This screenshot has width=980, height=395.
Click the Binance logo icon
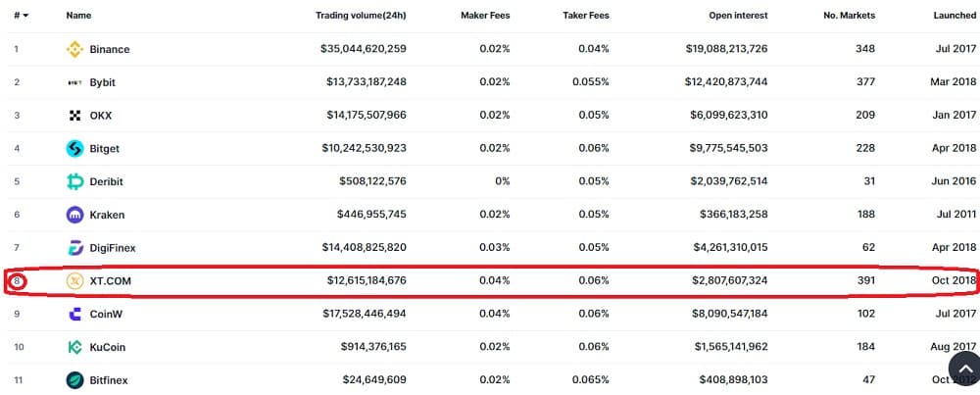coord(75,49)
